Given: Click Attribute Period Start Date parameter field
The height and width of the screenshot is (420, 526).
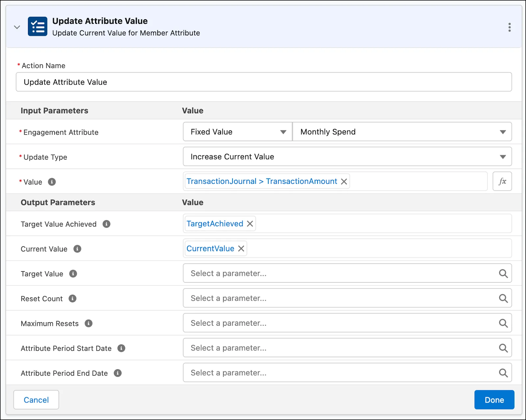Looking at the screenshot, I should tap(347, 348).
